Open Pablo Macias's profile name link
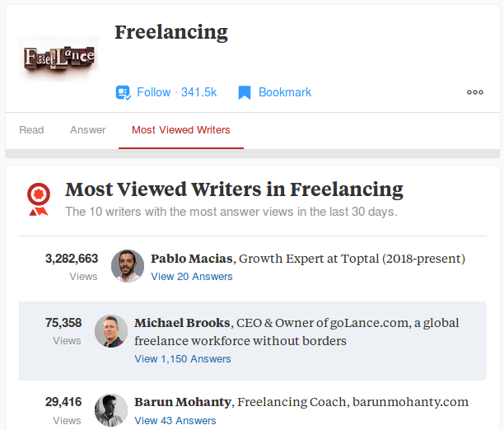 pyautogui.click(x=193, y=259)
